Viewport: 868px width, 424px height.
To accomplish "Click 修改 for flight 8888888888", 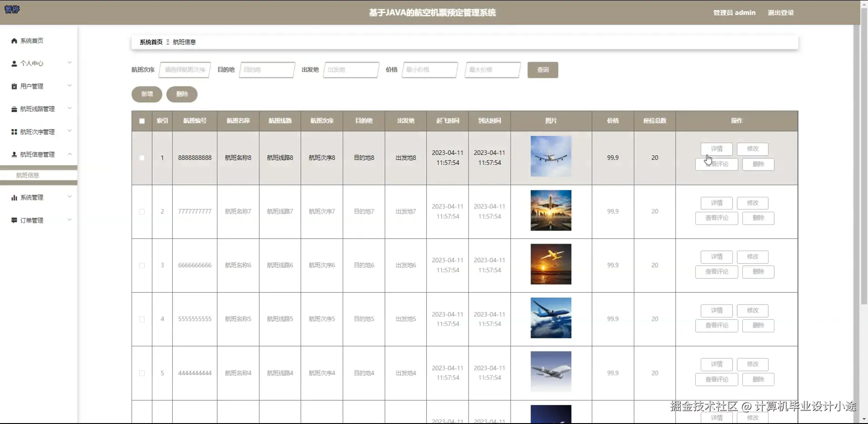I will tap(753, 149).
